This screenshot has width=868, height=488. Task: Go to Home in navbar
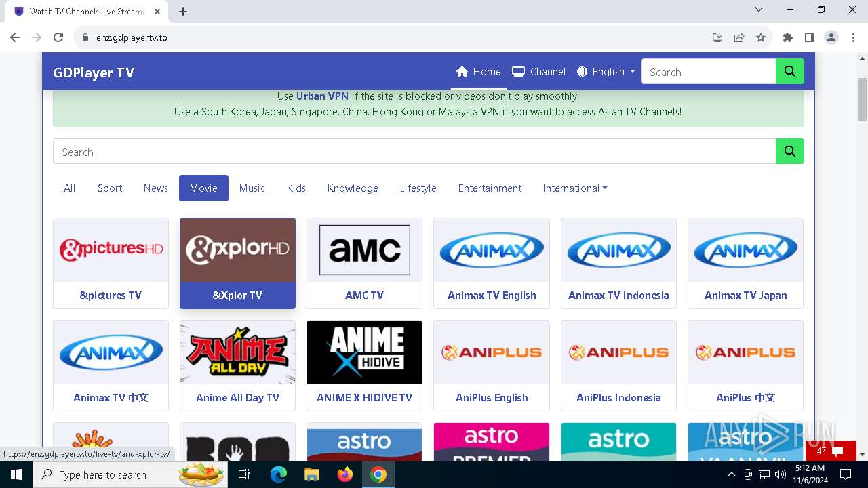pyautogui.click(x=478, y=71)
